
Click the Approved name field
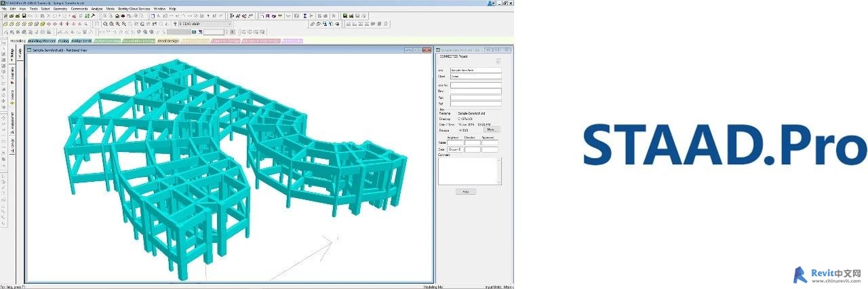click(x=489, y=142)
